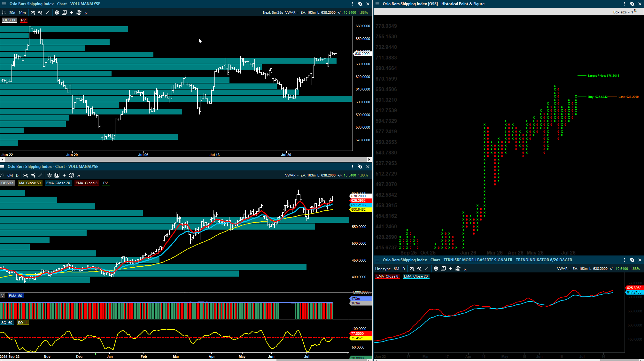Image resolution: width=644 pixels, height=361 pixels.
Task: Open the D interval dropdown in the VOLUMANALYSE chart
Action: [17, 176]
